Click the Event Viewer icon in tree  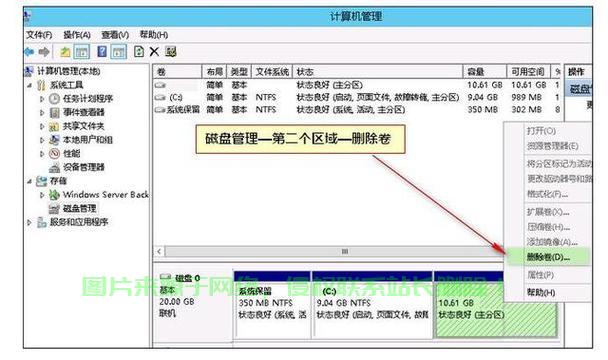pyautogui.click(x=54, y=112)
